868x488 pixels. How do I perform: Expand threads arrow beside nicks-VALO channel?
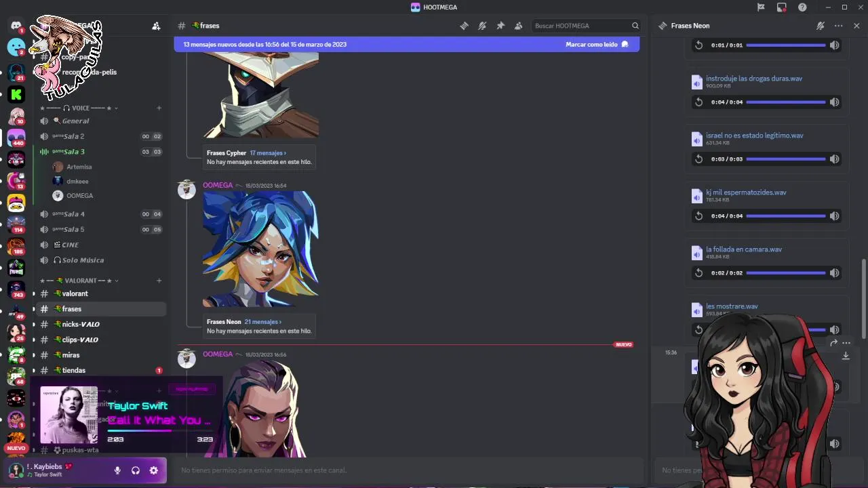[33, 325]
